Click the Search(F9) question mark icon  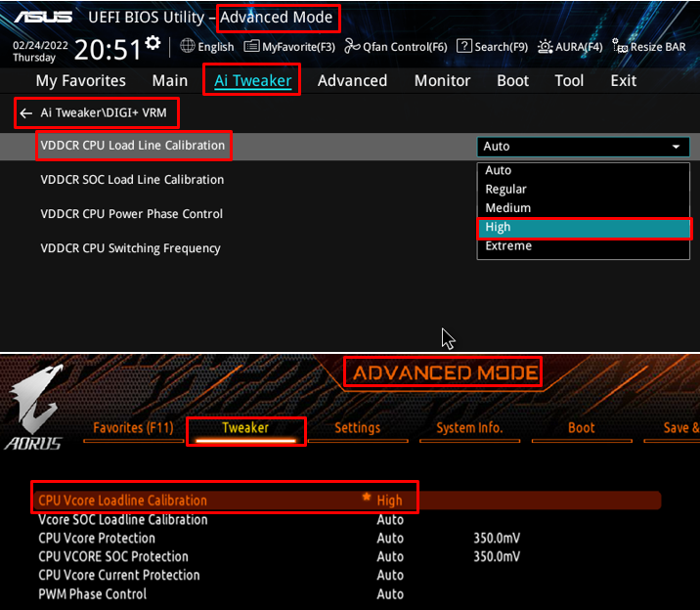[464, 46]
